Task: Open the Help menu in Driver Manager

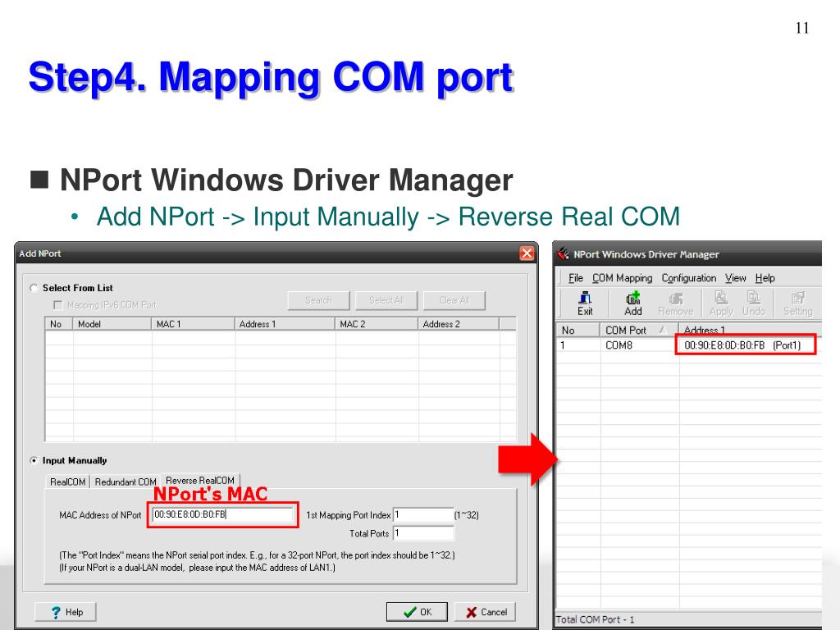Action: click(765, 278)
